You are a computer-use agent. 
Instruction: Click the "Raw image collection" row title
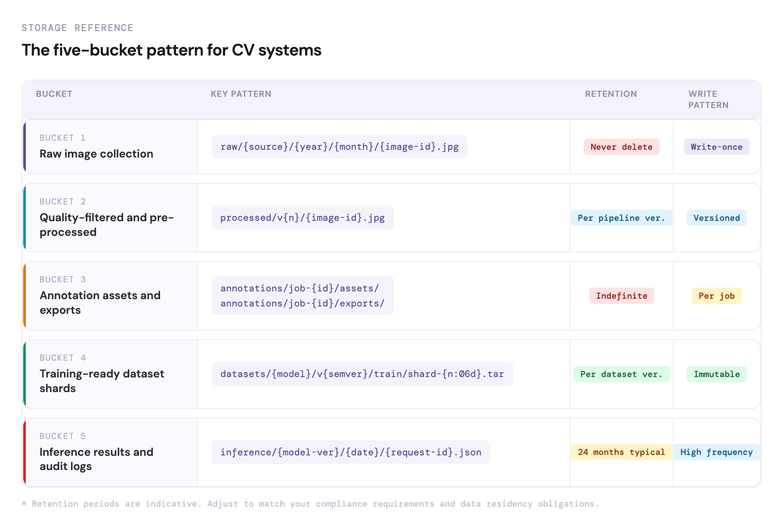96,154
